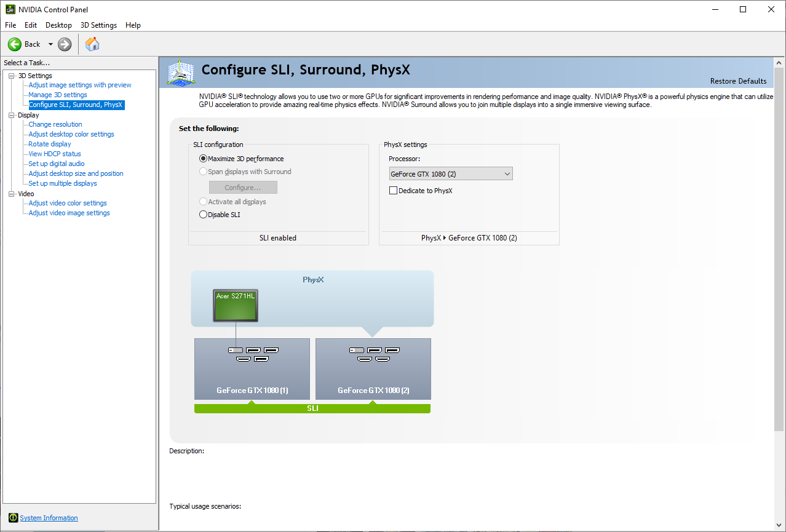
Task: Open Adjust desktop size and position
Action: [76, 173]
